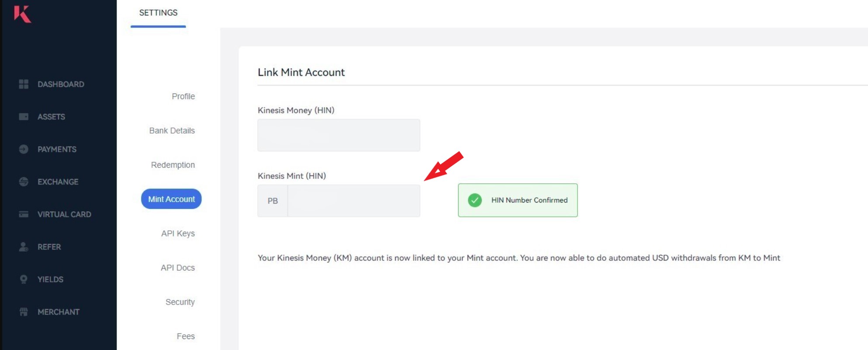Screen dimensions: 868x350
Task: Click the Virtual Card icon
Action: (24, 214)
